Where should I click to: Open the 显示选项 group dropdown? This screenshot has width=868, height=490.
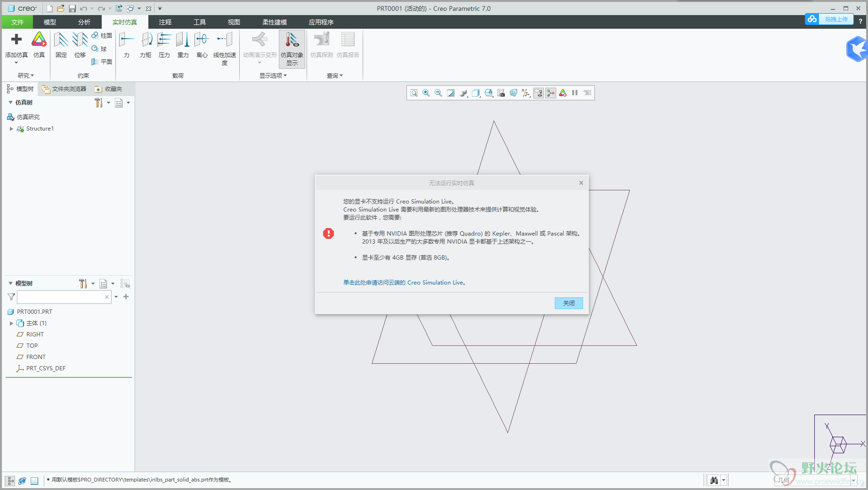click(x=273, y=75)
